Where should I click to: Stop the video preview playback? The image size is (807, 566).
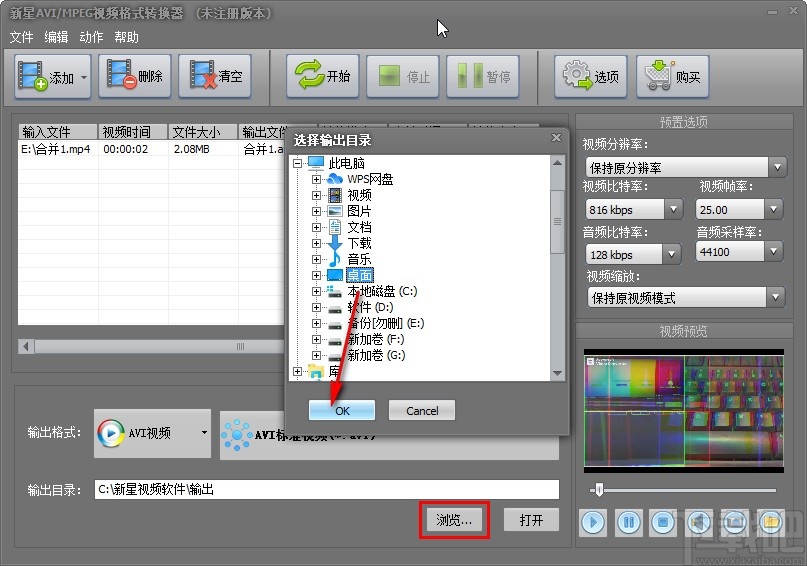pos(663,523)
